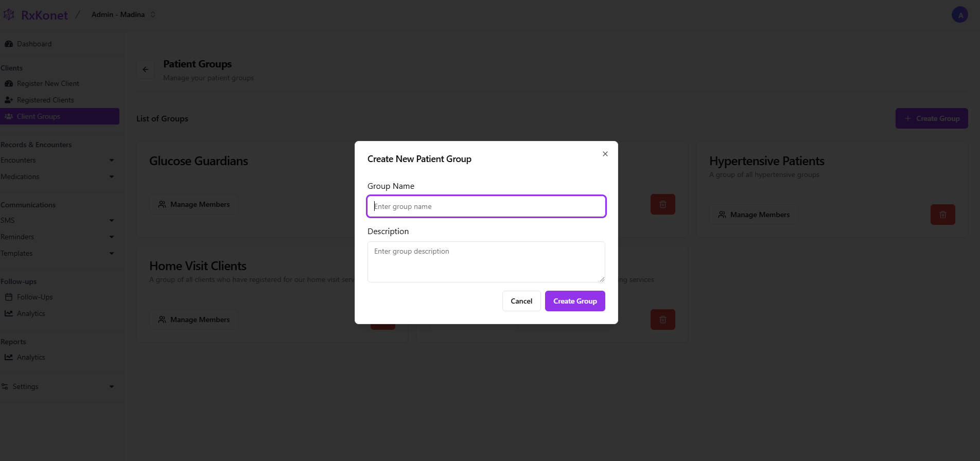Open Register New Client page
Viewport: 980px width, 461px height.
60,83
